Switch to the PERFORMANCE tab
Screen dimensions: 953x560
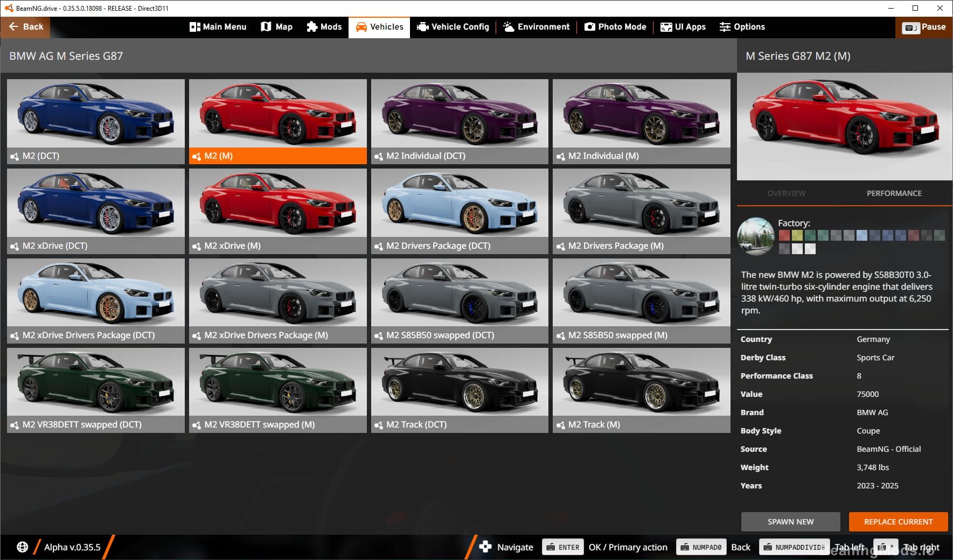894,193
